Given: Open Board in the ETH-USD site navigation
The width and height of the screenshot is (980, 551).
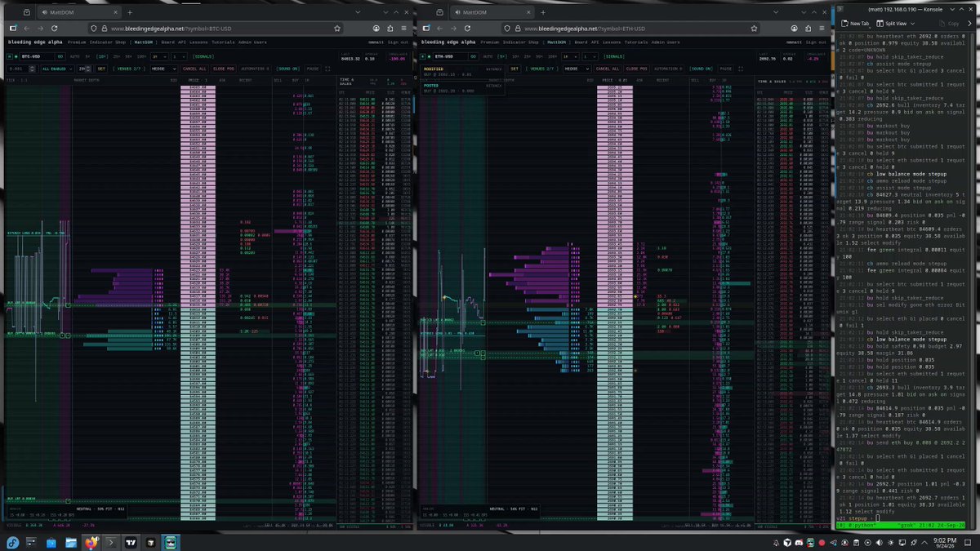Looking at the screenshot, I should coord(581,42).
